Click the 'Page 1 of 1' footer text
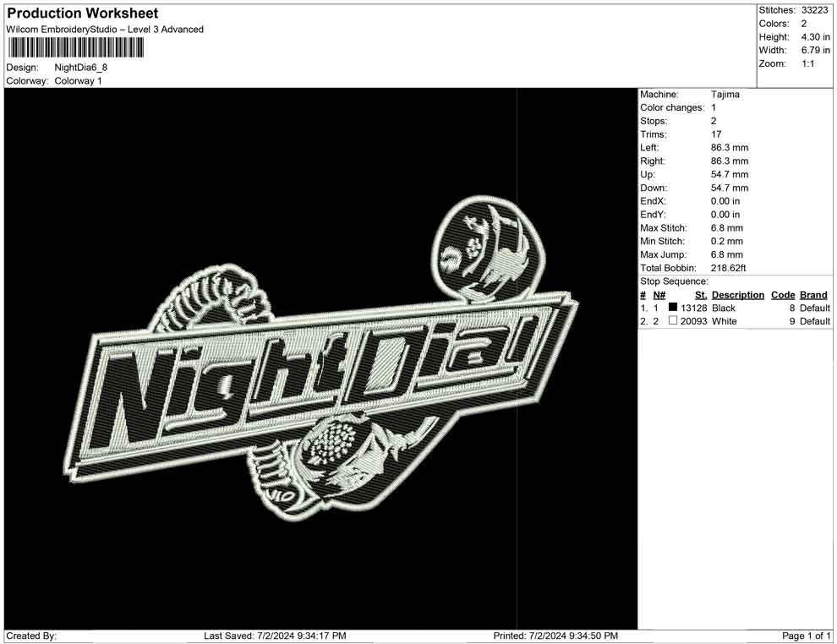The image size is (837, 644). click(806, 636)
